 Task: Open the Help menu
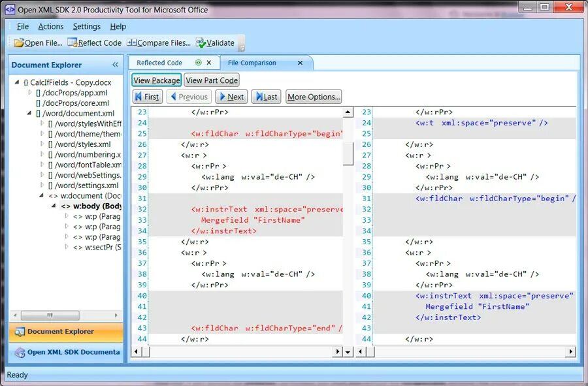point(118,27)
